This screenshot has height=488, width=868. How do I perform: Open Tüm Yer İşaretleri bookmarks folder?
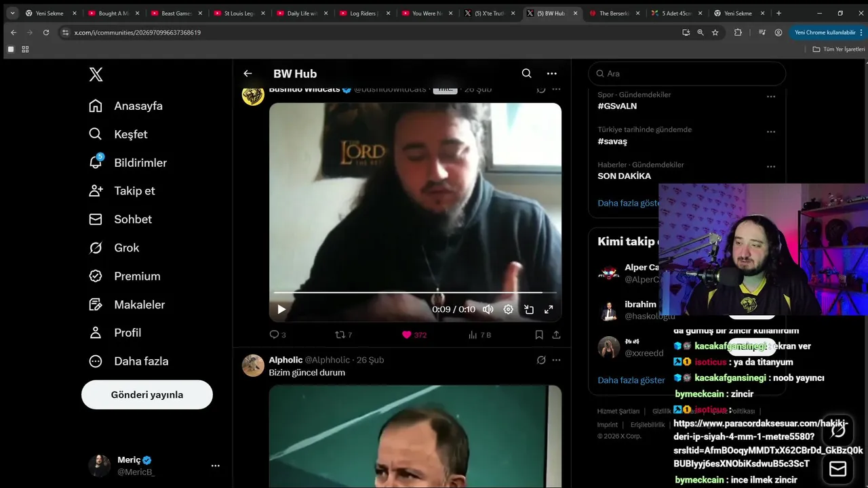pyautogui.click(x=839, y=49)
